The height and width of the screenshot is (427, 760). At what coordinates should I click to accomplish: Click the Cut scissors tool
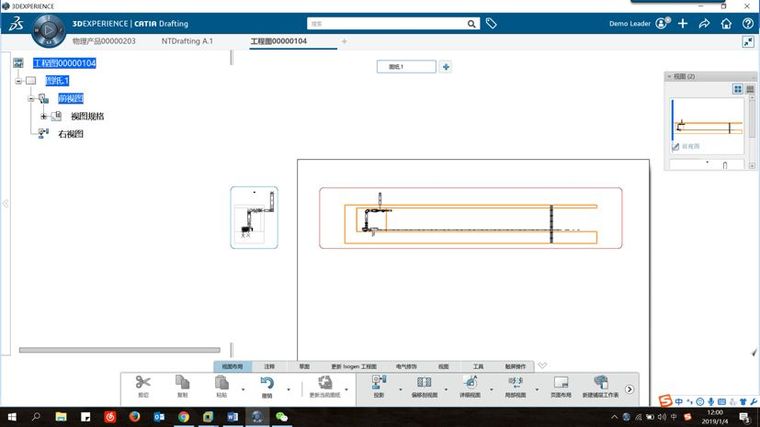(143, 387)
